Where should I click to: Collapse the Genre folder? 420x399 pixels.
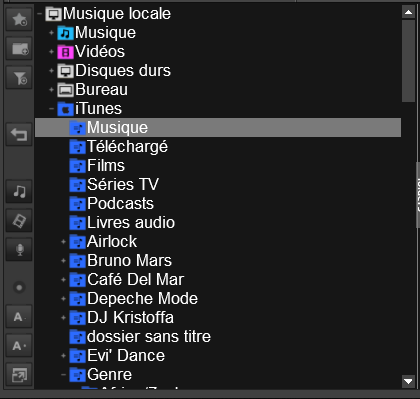(x=63, y=375)
